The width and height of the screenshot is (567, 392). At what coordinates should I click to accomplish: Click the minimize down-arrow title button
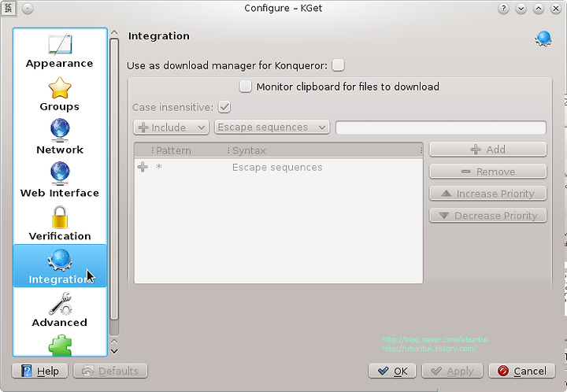(x=521, y=9)
